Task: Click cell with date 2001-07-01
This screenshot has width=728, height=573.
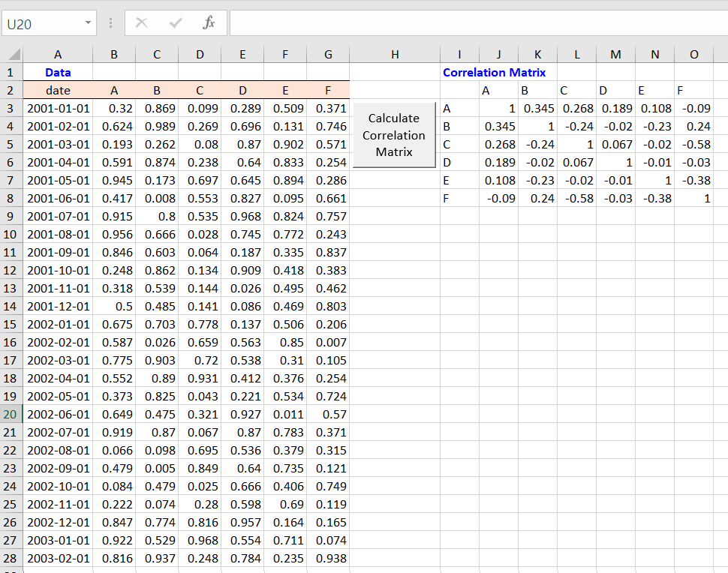Action: coord(58,216)
